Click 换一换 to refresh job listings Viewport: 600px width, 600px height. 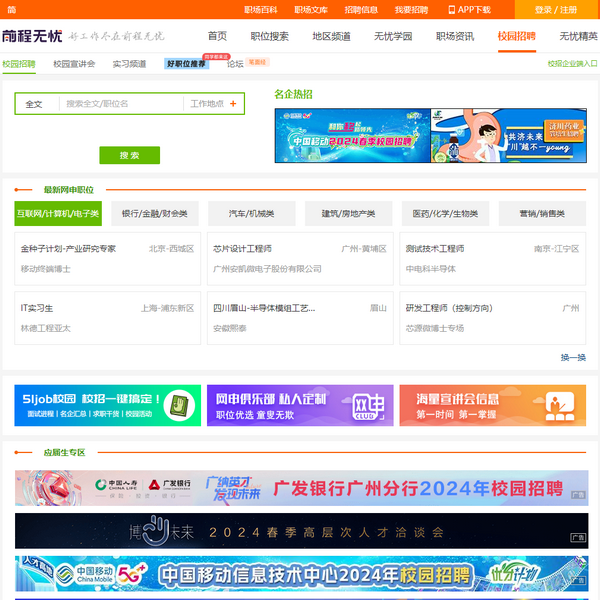[573, 357]
